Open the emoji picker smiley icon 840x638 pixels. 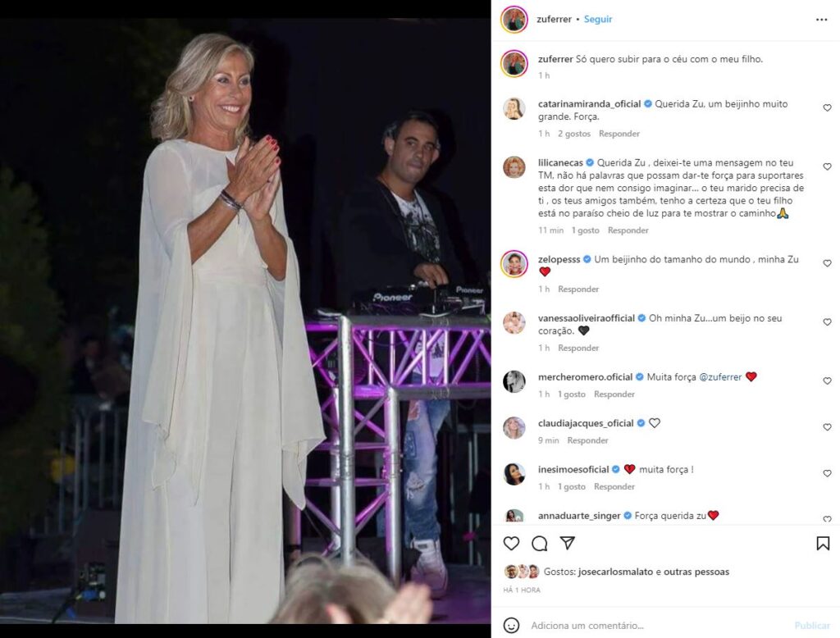pos(511,625)
